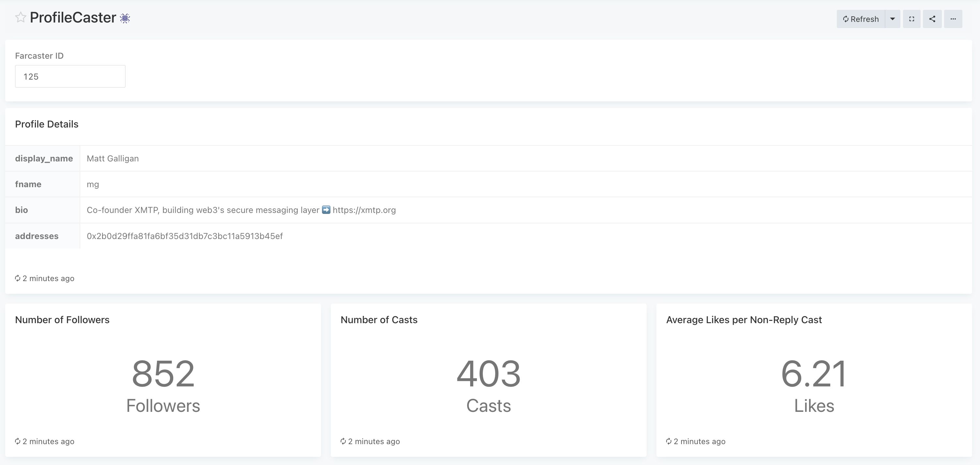Click the Followers refresh timestamp icon

click(x=18, y=442)
